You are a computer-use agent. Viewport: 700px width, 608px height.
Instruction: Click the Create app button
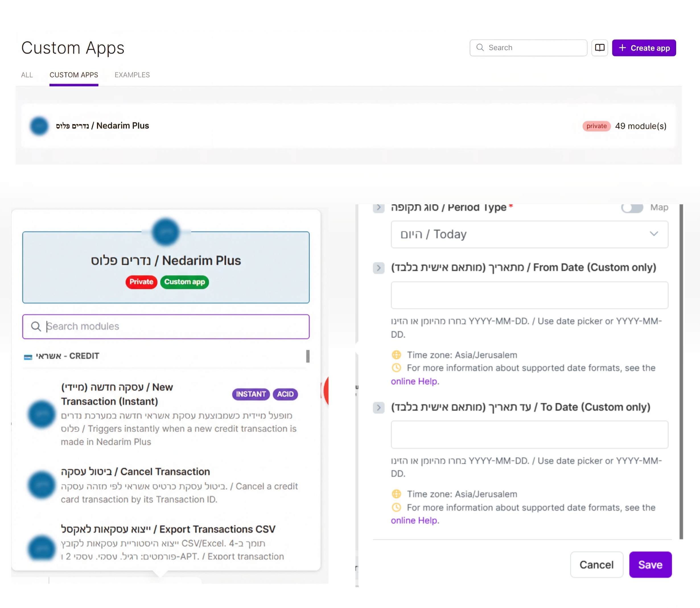point(644,48)
